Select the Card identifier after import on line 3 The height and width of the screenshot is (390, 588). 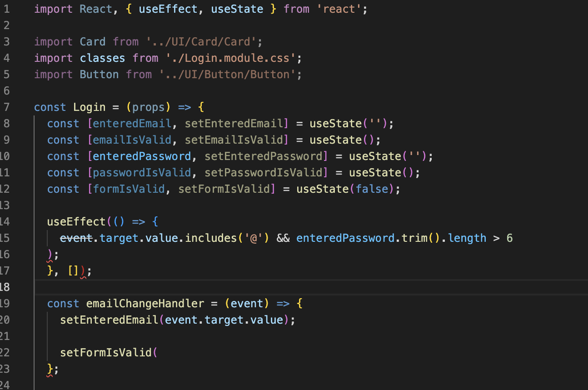point(93,42)
